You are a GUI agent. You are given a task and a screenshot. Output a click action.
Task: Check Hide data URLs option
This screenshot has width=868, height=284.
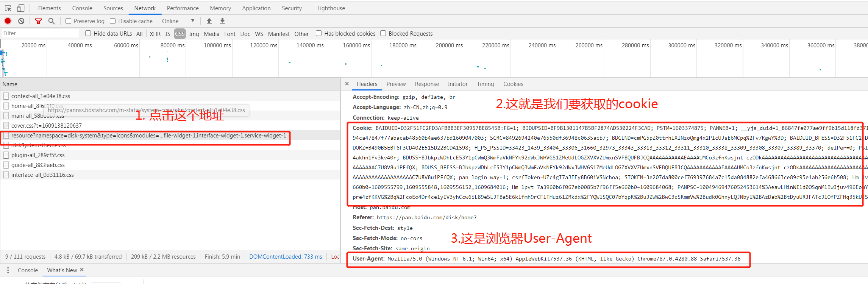point(88,33)
